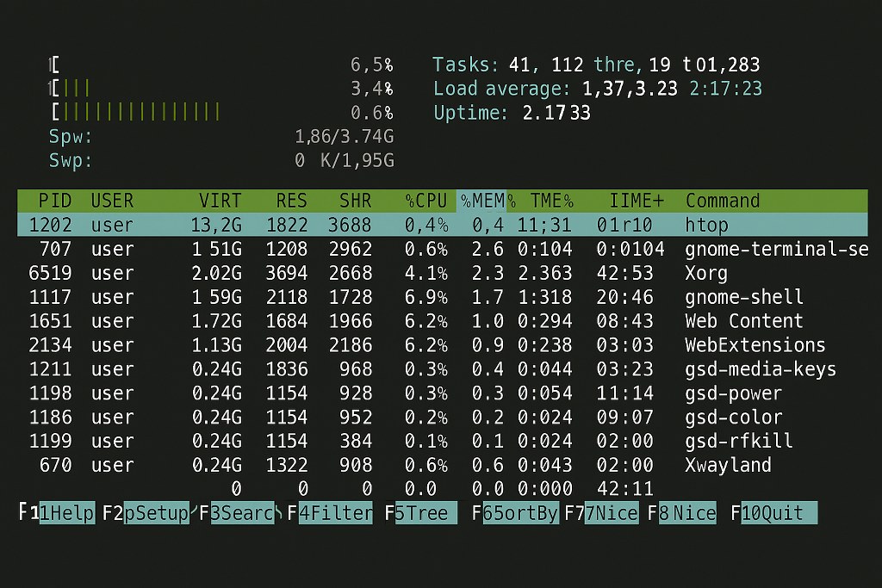Select the WebExtensions process row

tap(442, 345)
